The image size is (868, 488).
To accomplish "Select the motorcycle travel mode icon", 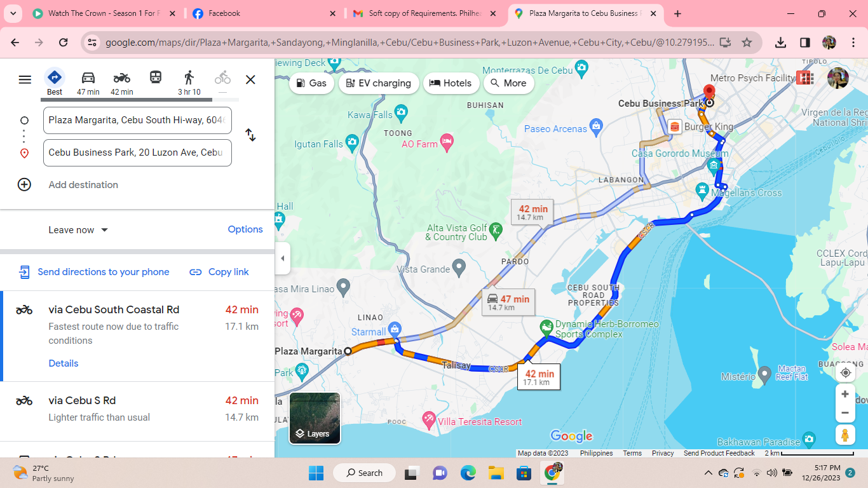I will coord(121,78).
